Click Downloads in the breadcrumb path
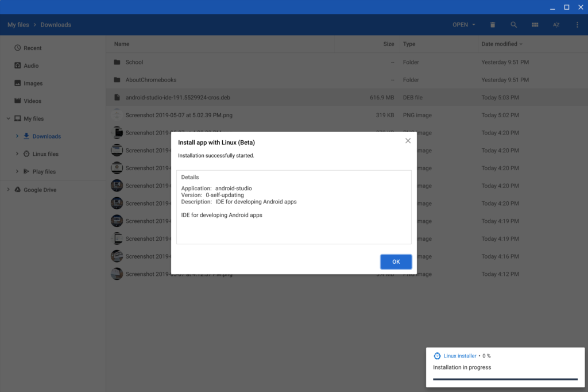The height and width of the screenshot is (392, 588). click(56, 25)
